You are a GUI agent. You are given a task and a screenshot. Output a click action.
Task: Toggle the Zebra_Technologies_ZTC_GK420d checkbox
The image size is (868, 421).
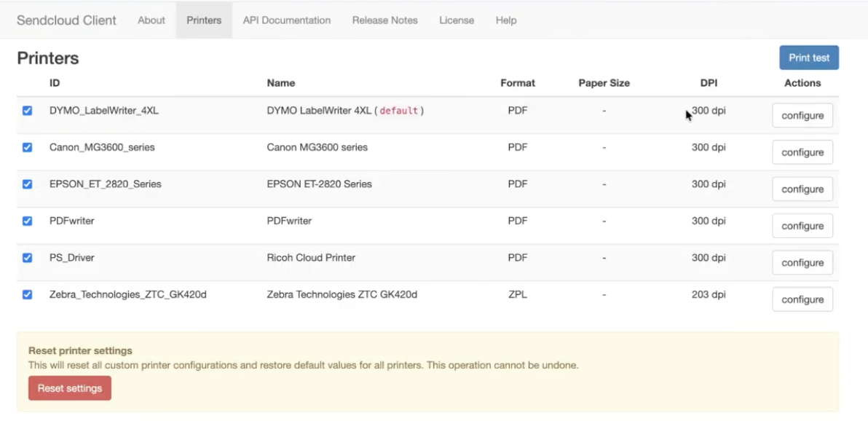tap(27, 295)
